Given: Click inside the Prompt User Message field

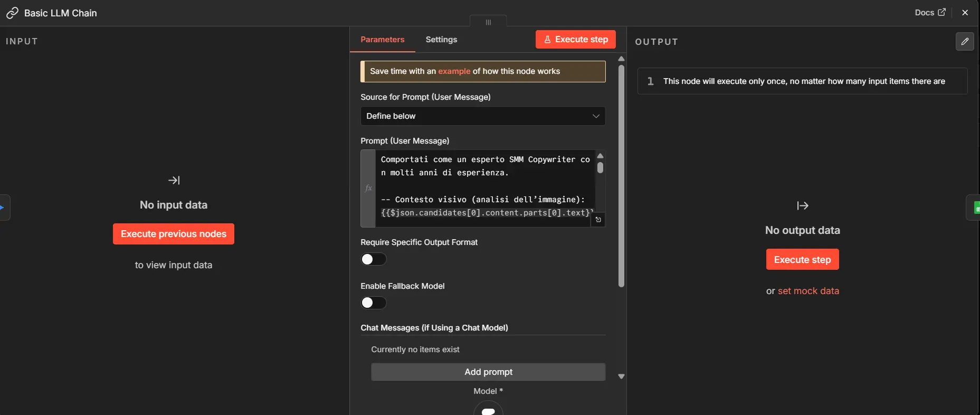Looking at the screenshot, I should coord(486,188).
